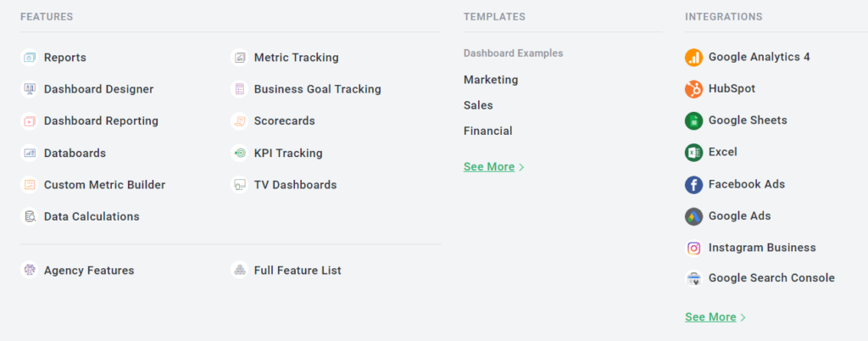Click the Facebook Ads logo icon
The image size is (868, 341).
tap(693, 184)
